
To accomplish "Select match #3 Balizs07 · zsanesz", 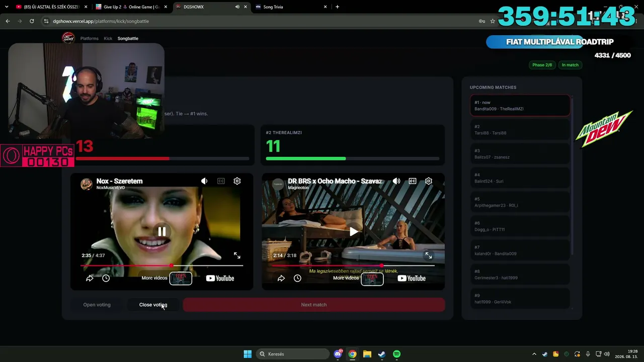I will [x=520, y=154].
